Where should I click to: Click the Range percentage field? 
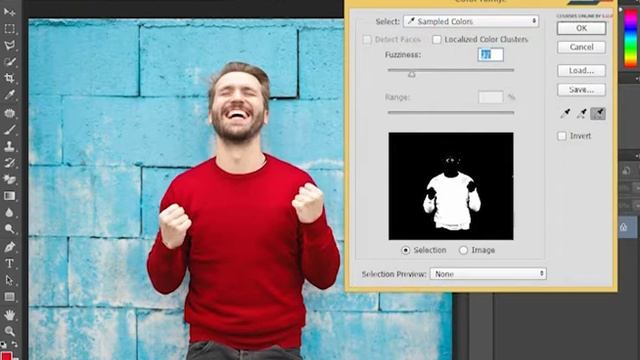tap(491, 97)
